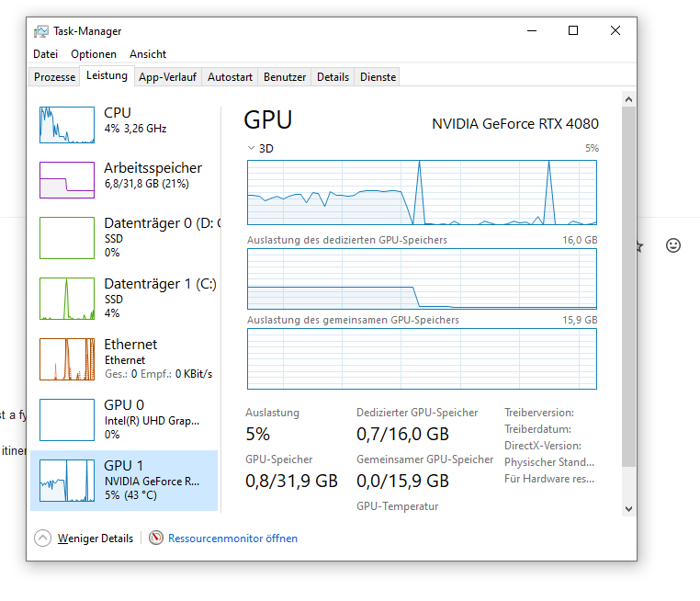Click the Task-Manager title bar icon

pyautogui.click(x=41, y=31)
